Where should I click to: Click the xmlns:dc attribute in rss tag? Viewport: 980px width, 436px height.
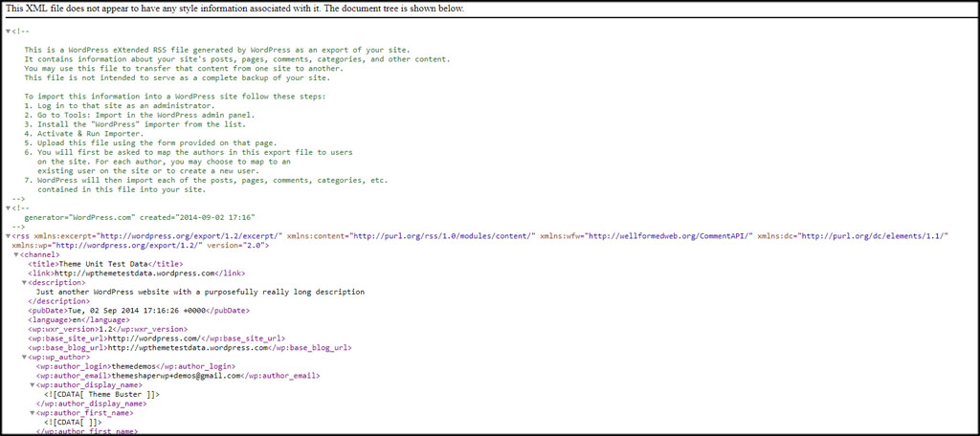854,236
